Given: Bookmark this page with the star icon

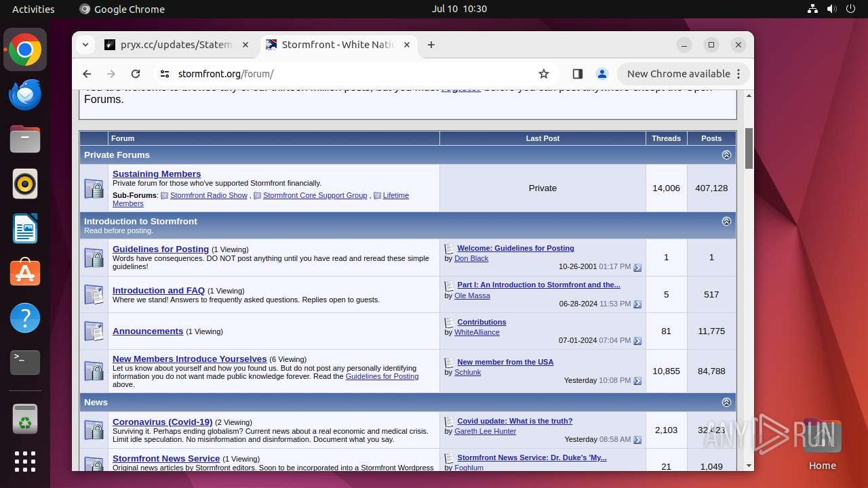Looking at the screenshot, I should [544, 74].
